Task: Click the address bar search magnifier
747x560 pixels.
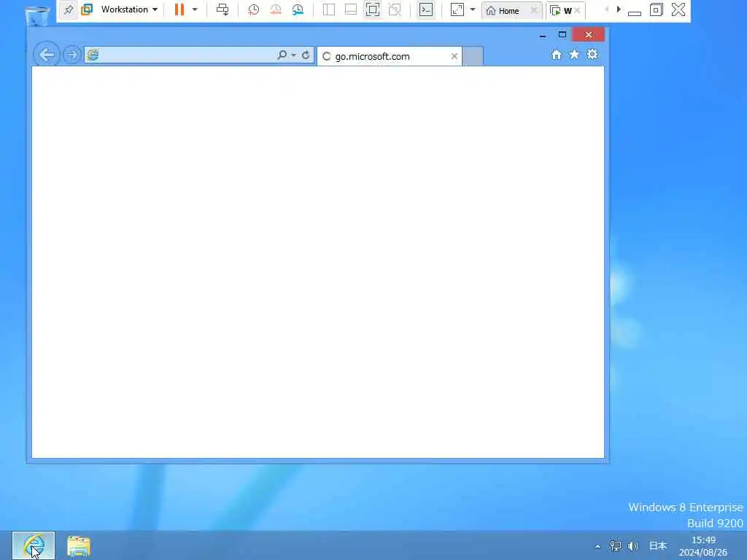Action: point(282,55)
